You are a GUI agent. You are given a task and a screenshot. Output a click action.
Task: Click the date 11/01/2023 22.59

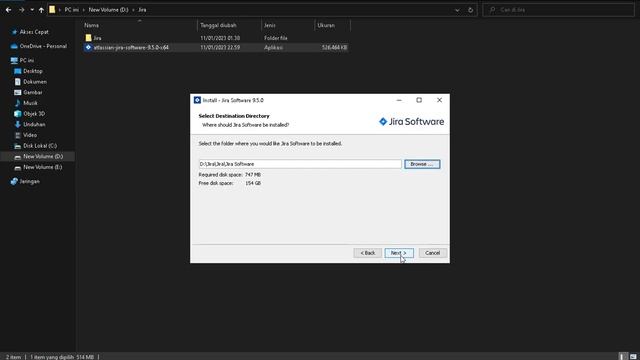click(x=220, y=48)
